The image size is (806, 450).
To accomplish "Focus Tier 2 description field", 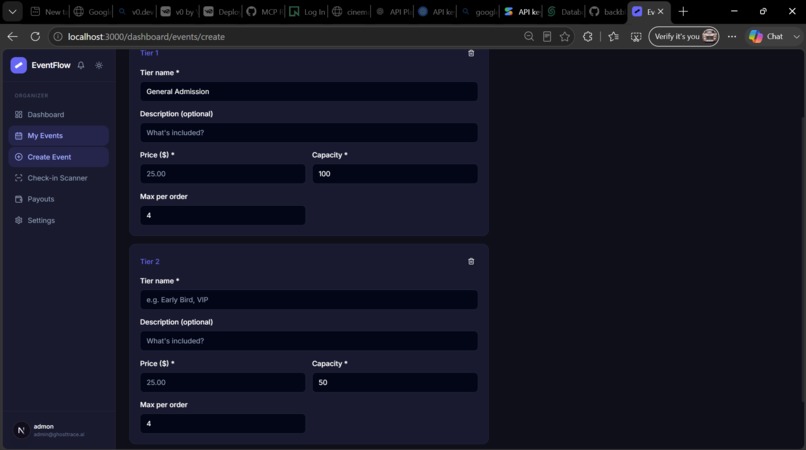I will point(308,341).
